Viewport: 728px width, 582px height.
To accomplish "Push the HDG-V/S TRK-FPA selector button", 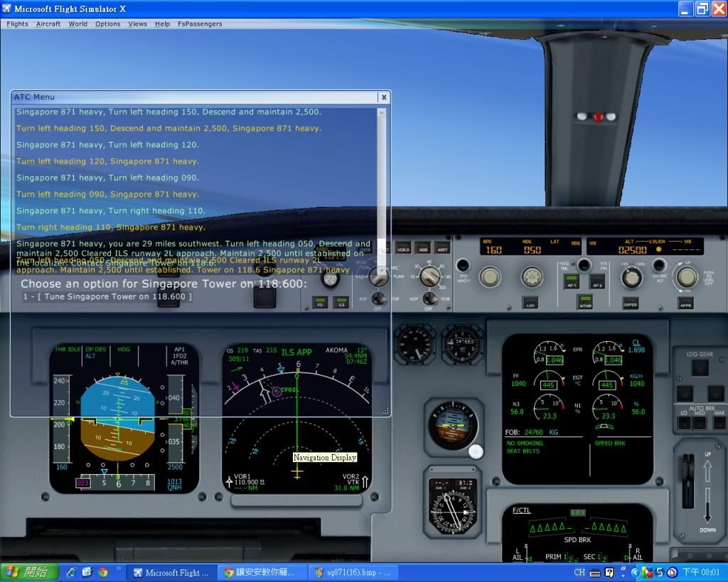I will pos(584,266).
